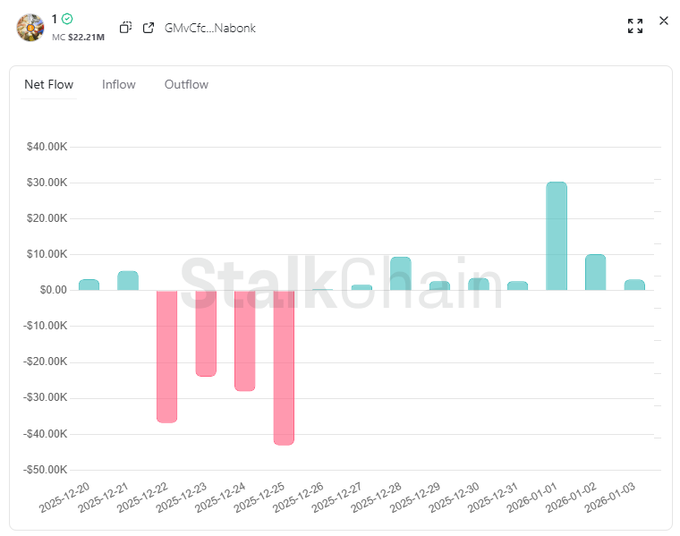
Task: Click the green verified checkmark badge
Action: tap(67, 19)
